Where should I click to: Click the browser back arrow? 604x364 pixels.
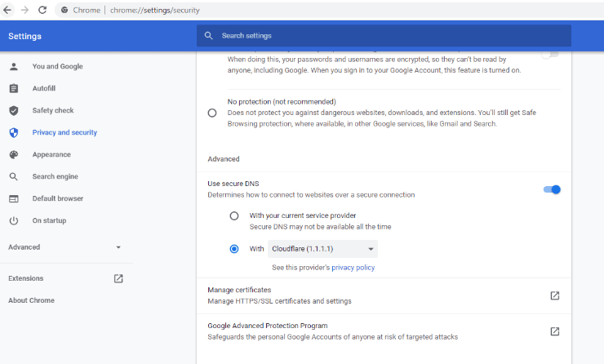(x=7, y=10)
